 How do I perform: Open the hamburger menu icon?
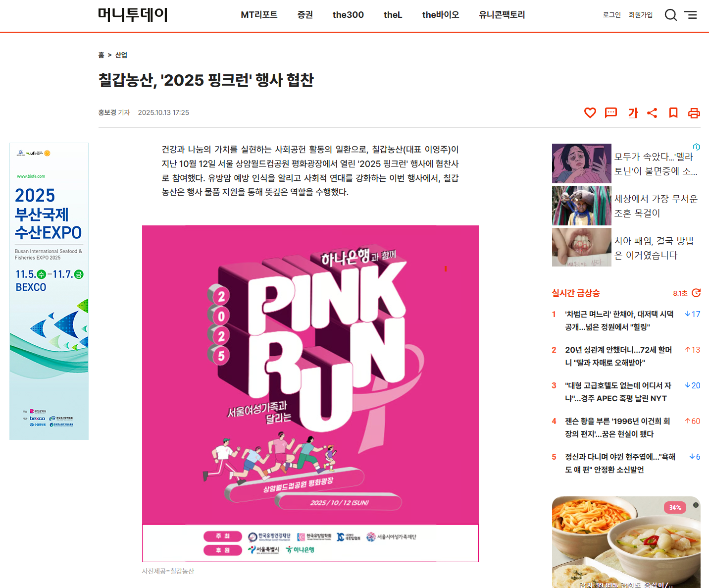pyautogui.click(x=691, y=15)
